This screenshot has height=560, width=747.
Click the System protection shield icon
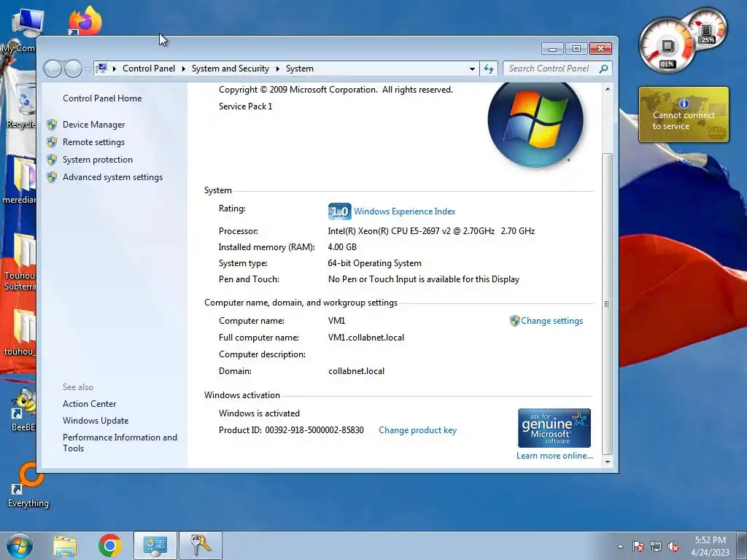point(52,160)
